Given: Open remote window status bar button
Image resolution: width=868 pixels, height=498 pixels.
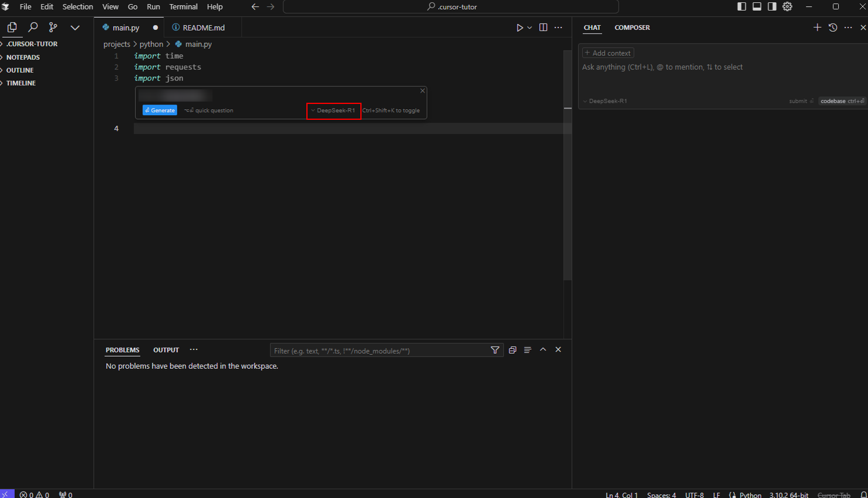Looking at the screenshot, I should tap(6, 494).
